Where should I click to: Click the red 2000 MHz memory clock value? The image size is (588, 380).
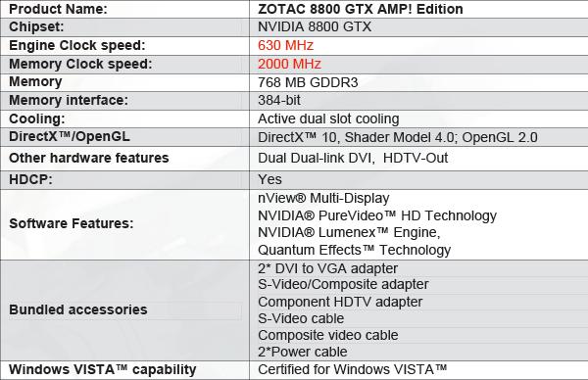[x=289, y=64]
